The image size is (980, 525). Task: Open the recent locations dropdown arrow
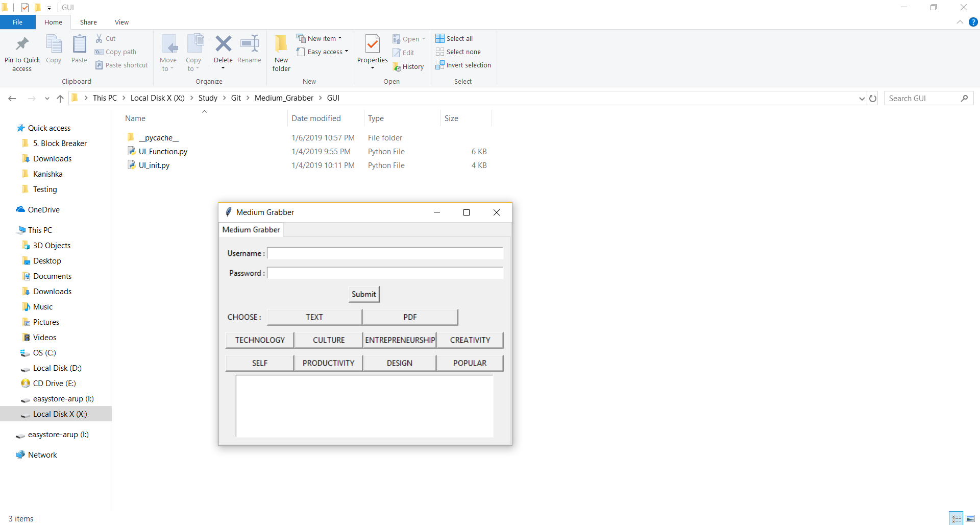coord(47,99)
